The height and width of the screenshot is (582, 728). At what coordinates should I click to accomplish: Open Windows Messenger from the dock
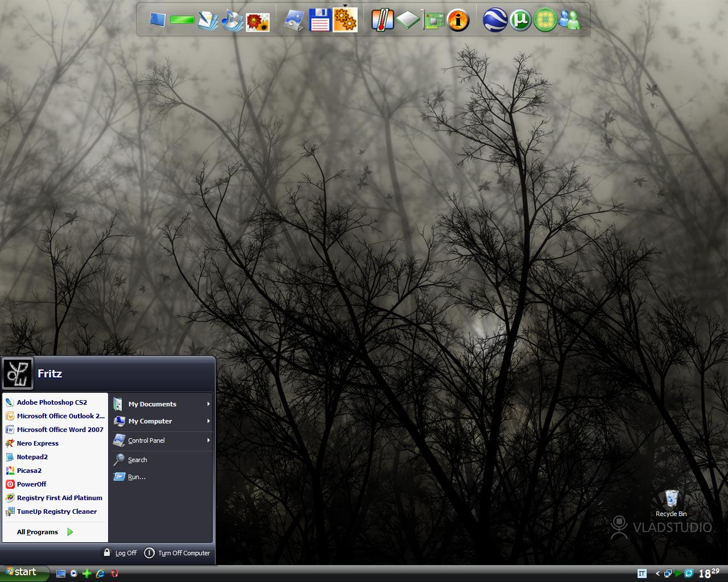(x=569, y=20)
